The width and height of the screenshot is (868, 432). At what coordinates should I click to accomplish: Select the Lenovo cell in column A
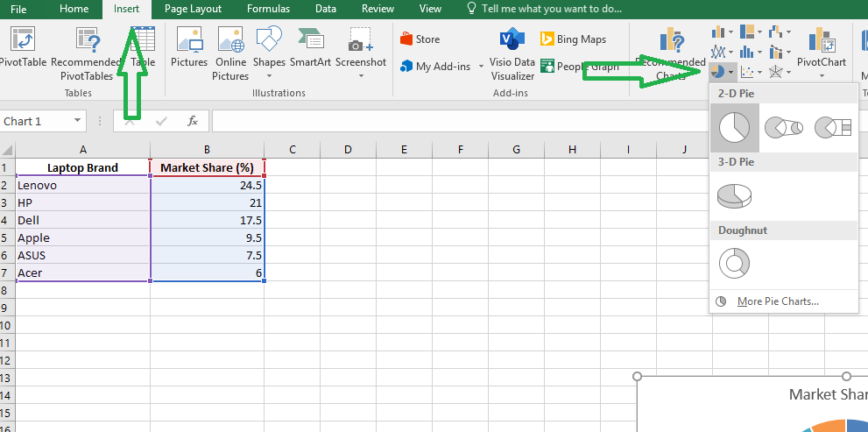point(83,185)
